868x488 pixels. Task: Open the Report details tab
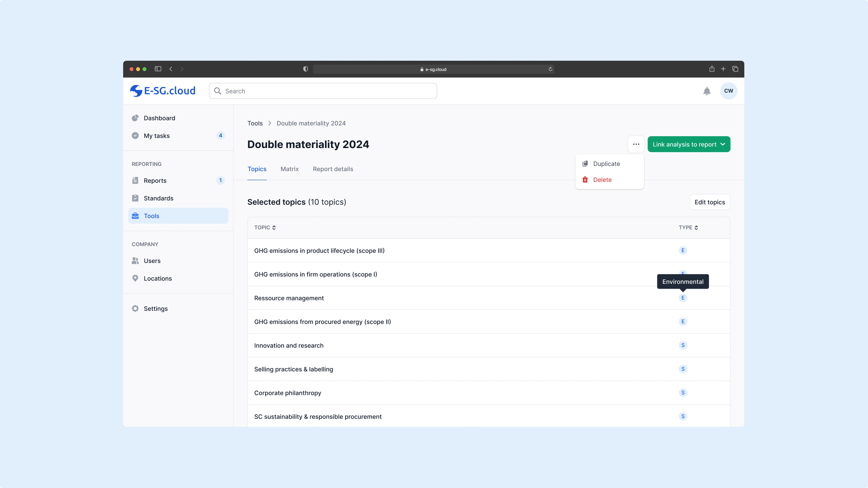[x=333, y=169]
